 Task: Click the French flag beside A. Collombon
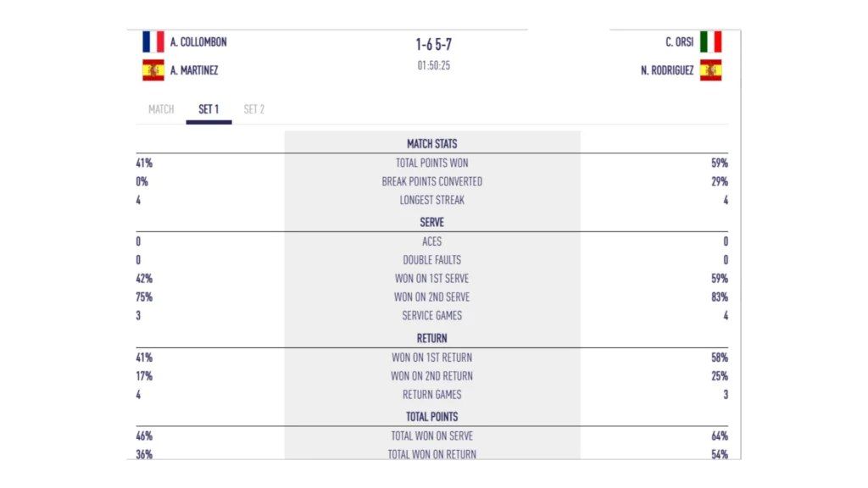tap(153, 42)
